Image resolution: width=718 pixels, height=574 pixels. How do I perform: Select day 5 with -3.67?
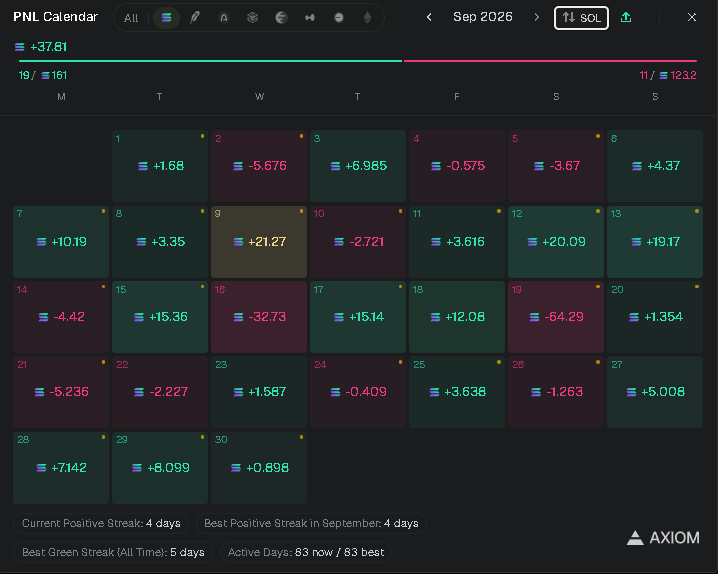[x=556, y=166]
